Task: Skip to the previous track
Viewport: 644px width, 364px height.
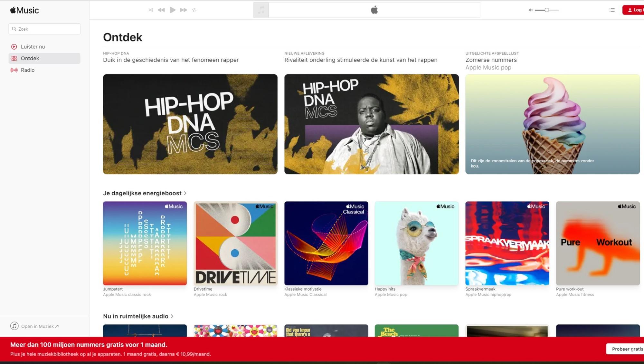Action: [x=161, y=10]
